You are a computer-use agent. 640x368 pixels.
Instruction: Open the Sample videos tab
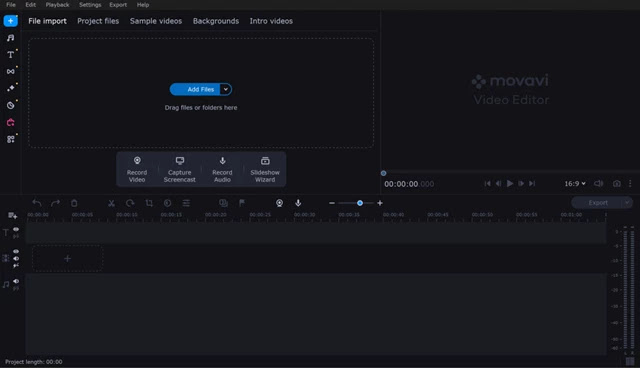pos(156,21)
